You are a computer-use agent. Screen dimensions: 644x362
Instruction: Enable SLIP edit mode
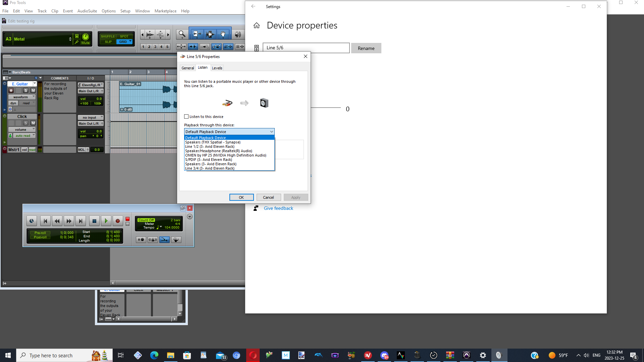pos(108,42)
